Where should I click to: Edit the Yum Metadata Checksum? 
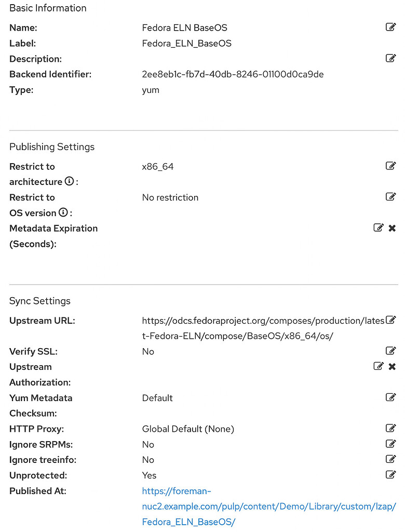(x=391, y=396)
